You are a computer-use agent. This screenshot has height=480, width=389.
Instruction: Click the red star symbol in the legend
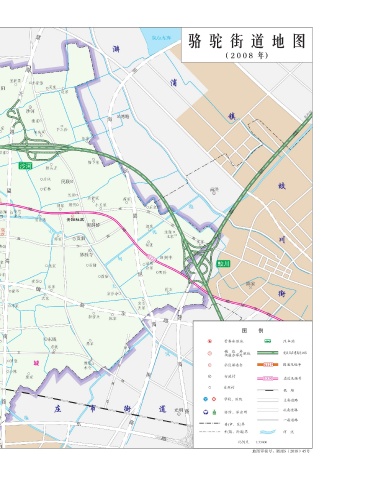tap(210, 341)
